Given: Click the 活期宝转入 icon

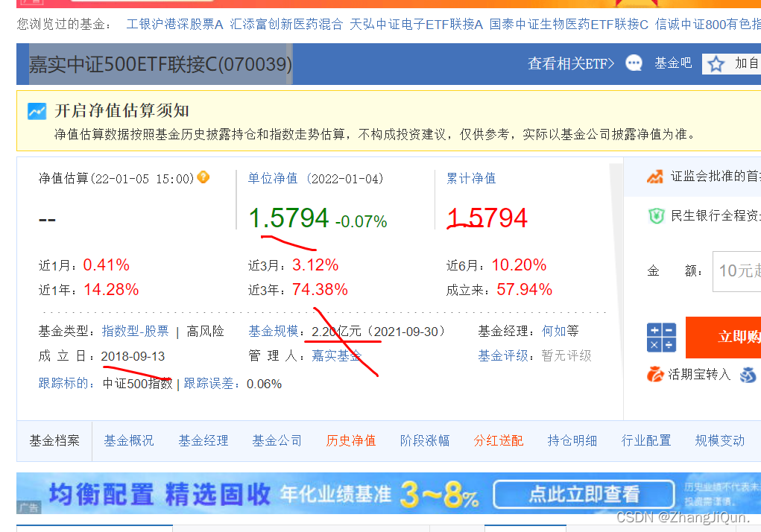Looking at the screenshot, I should pos(655,374).
